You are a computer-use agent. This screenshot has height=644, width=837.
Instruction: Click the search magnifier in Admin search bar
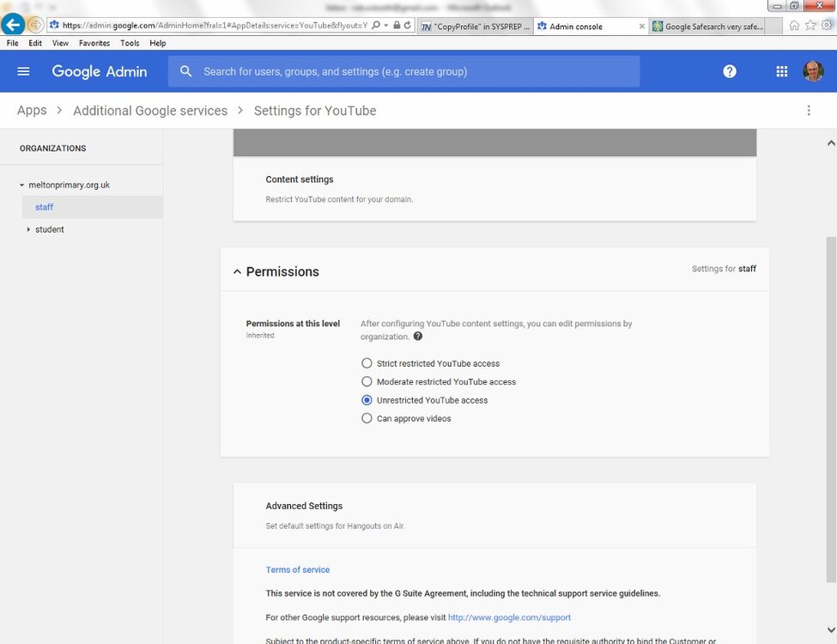click(185, 71)
